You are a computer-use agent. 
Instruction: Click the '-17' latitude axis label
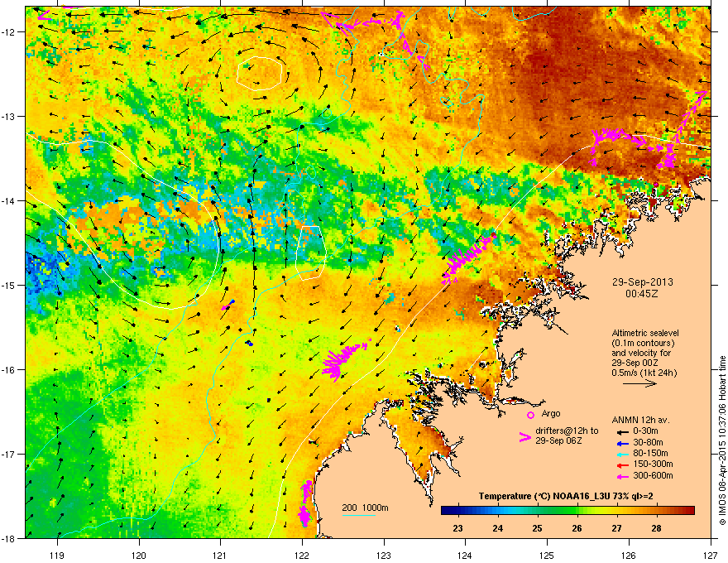8,454
